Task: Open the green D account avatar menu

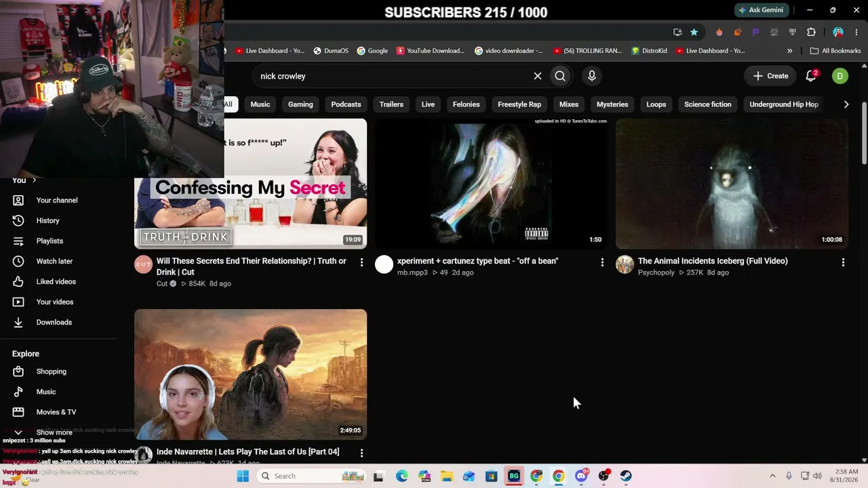Action: pyautogui.click(x=840, y=76)
